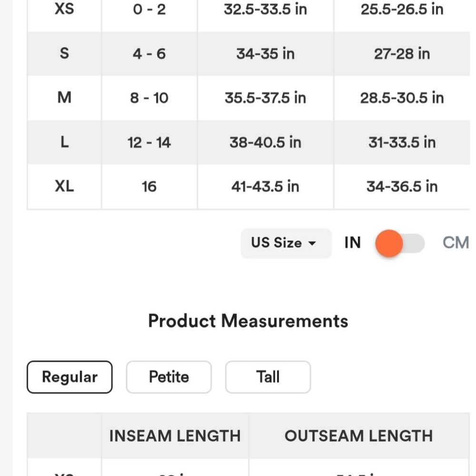476x476 pixels.
Task: Click the XL size row label
Action: point(64,187)
